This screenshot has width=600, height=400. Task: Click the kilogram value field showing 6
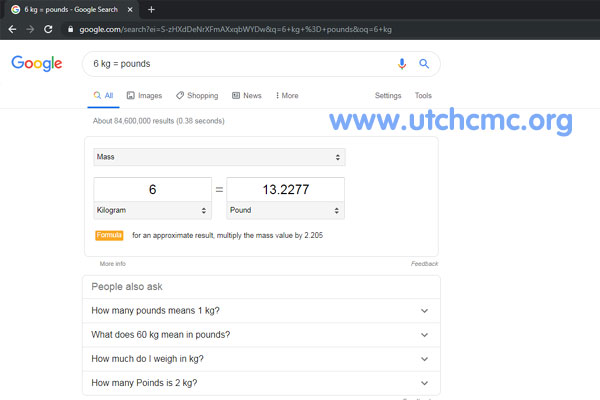[x=153, y=189]
